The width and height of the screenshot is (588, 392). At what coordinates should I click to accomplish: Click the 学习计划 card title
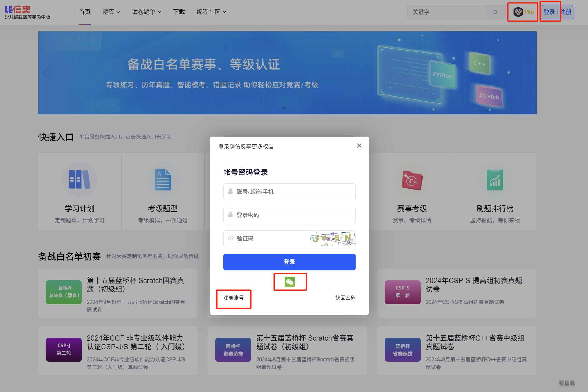click(x=79, y=209)
